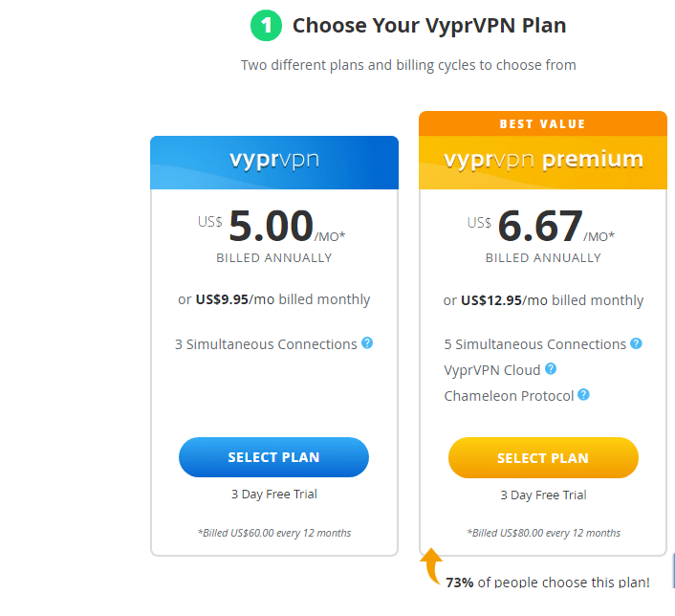675x616 pixels.
Task: Open the VyprVPN Cloud help tooltip icon
Action: click(x=551, y=368)
